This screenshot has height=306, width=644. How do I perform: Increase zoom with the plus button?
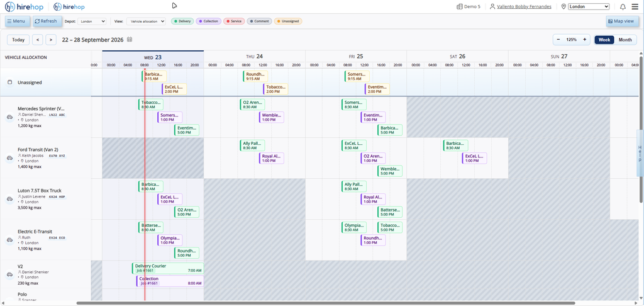pos(584,40)
